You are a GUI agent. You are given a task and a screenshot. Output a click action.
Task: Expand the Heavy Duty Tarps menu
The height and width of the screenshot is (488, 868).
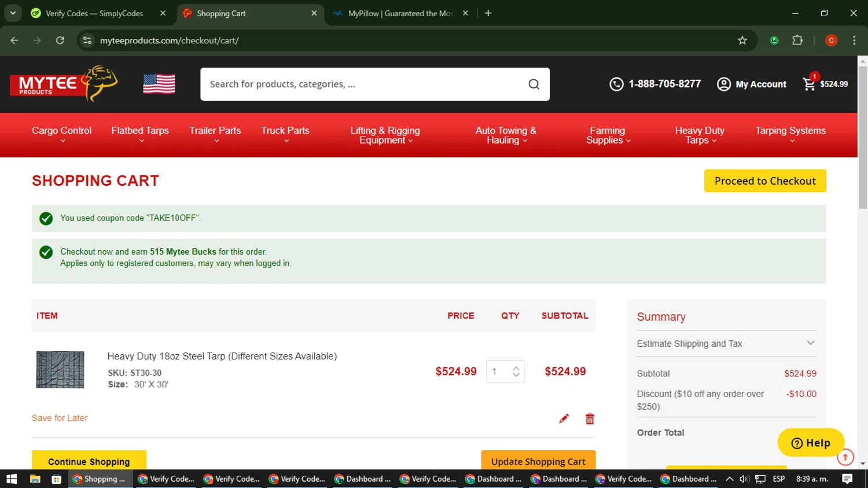[700, 135]
